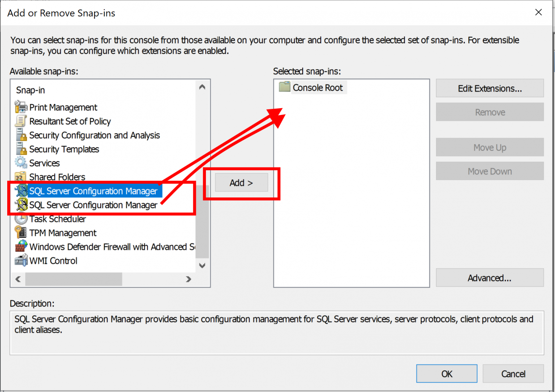
Task: Select Security Configuration and Analysis entry
Action: pyautogui.click(x=94, y=135)
